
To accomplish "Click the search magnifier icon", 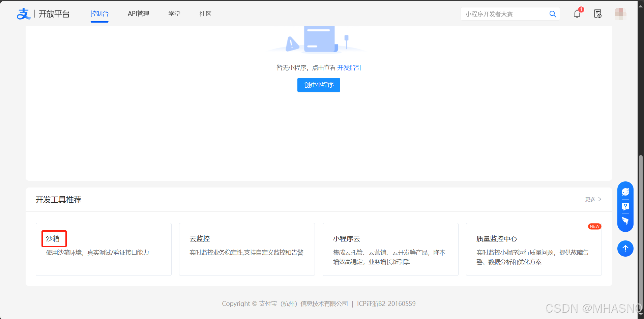I will pyautogui.click(x=553, y=14).
